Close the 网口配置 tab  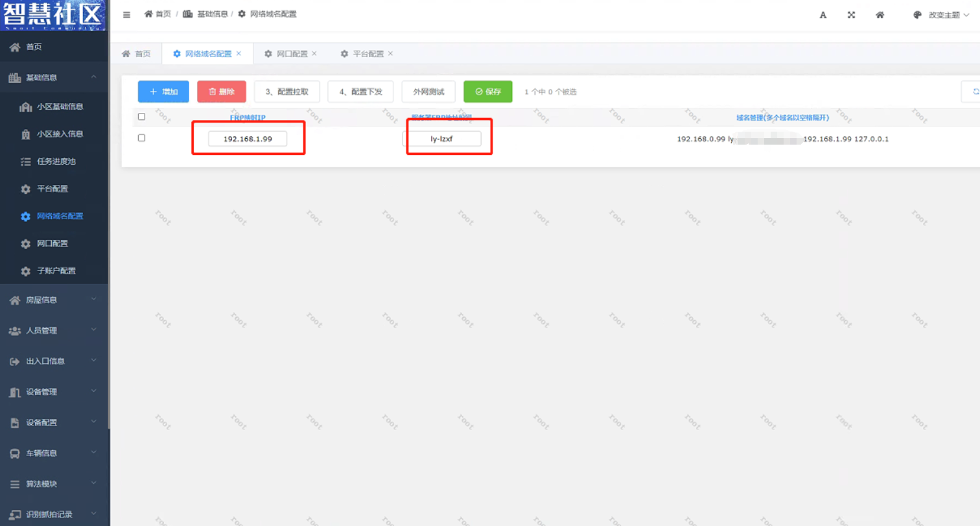point(314,53)
